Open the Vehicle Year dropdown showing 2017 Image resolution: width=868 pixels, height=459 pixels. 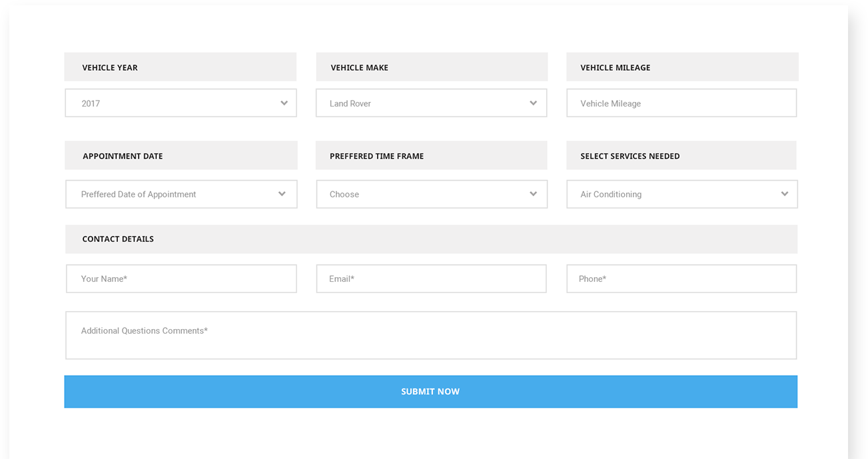[x=173, y=103]
